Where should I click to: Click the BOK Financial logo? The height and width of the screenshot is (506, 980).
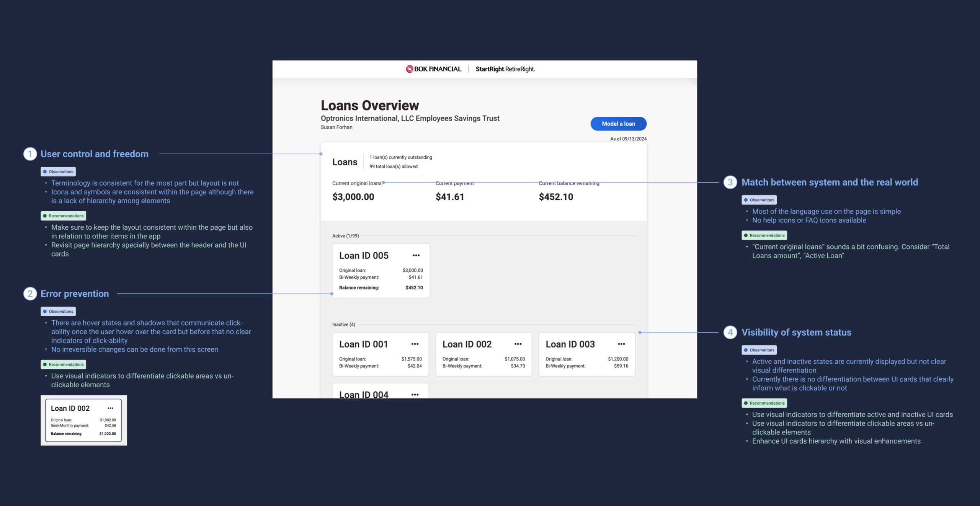(x=433, y=69)
